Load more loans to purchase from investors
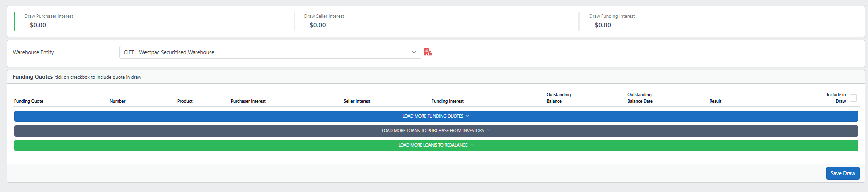This screenshot has height=192, width=868. click(436, 131)
